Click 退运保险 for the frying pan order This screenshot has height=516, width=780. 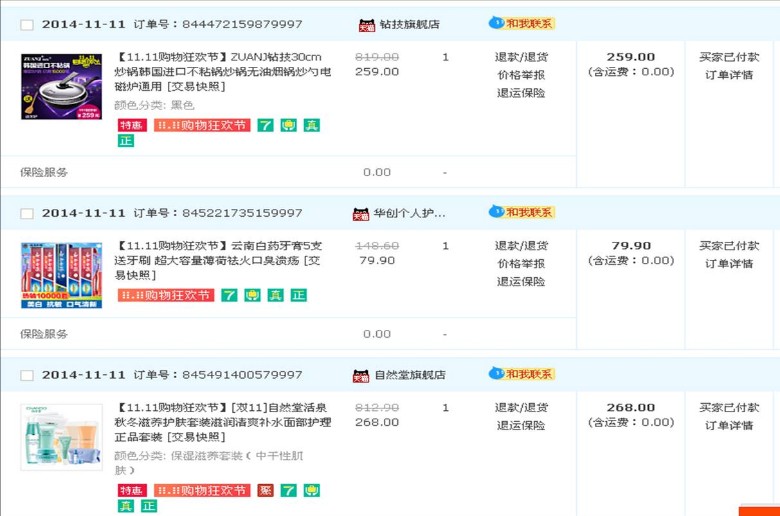pos(521,93)
